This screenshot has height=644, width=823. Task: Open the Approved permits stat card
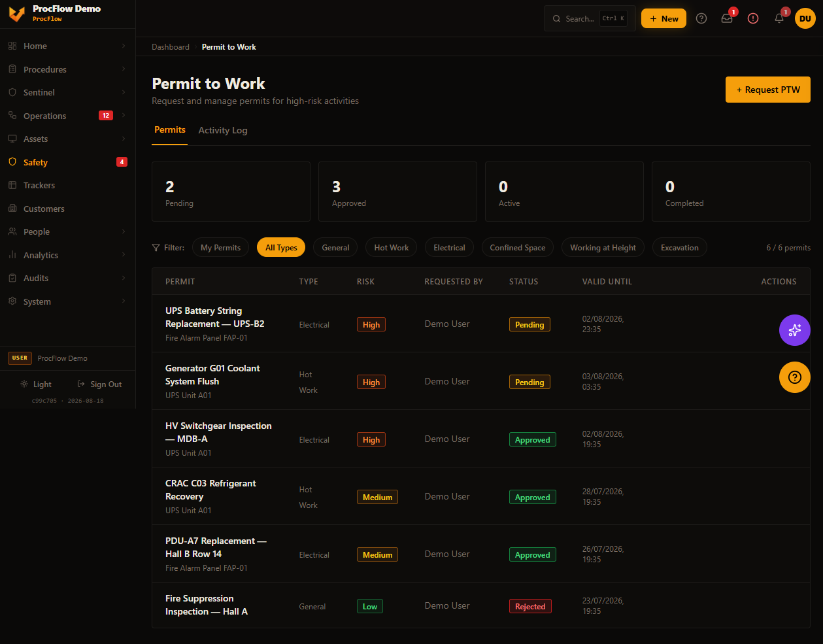(x=397, y=192)
